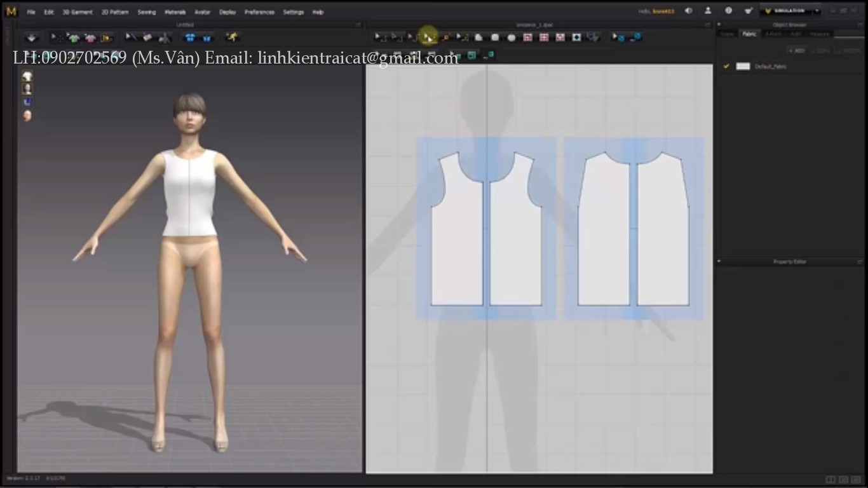Click the COPY fabric button
Screen dimensions: 868x488
point(822,50)
